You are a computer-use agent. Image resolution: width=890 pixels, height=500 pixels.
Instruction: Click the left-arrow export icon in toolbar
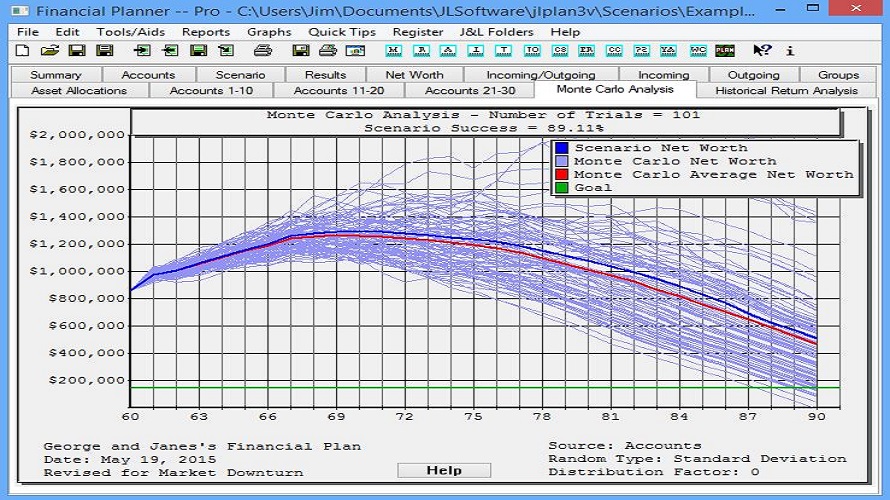[170, 51]
